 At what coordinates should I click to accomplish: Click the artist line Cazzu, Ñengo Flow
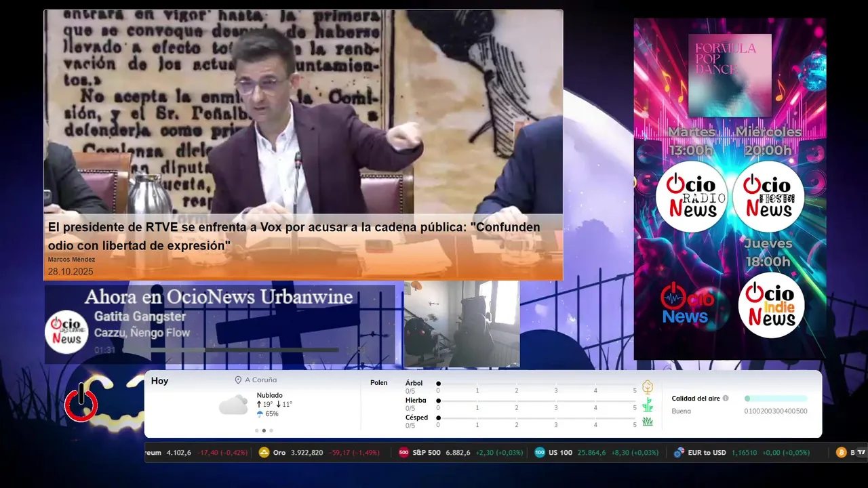(142, 333)
